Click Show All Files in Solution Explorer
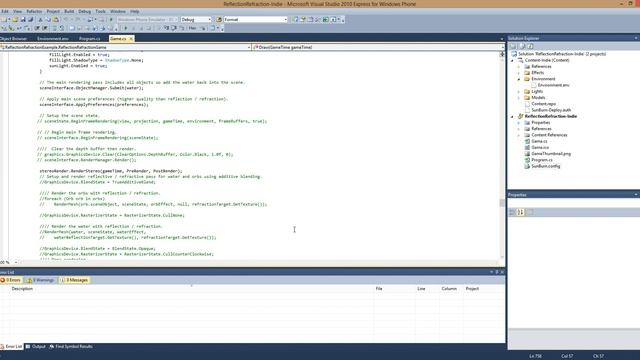The width and height of the screenshot is (640, 360). (522, 46)
